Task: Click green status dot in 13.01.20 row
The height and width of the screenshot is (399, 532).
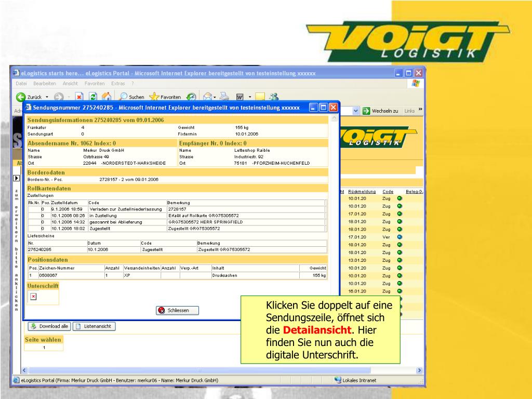Action: [400, 260]
